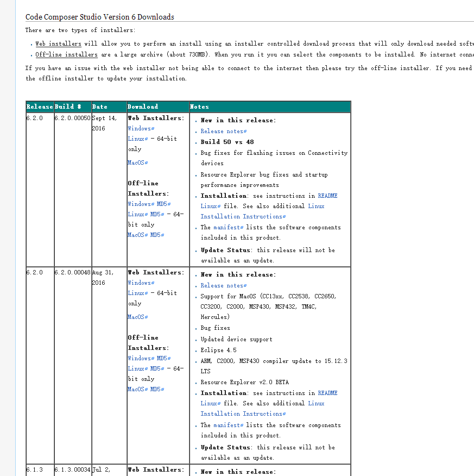The height and width of the screenshot is (476, 474).
Task: Download Windows web installer for build 6.2.0.00050
Action: [141, 128]
